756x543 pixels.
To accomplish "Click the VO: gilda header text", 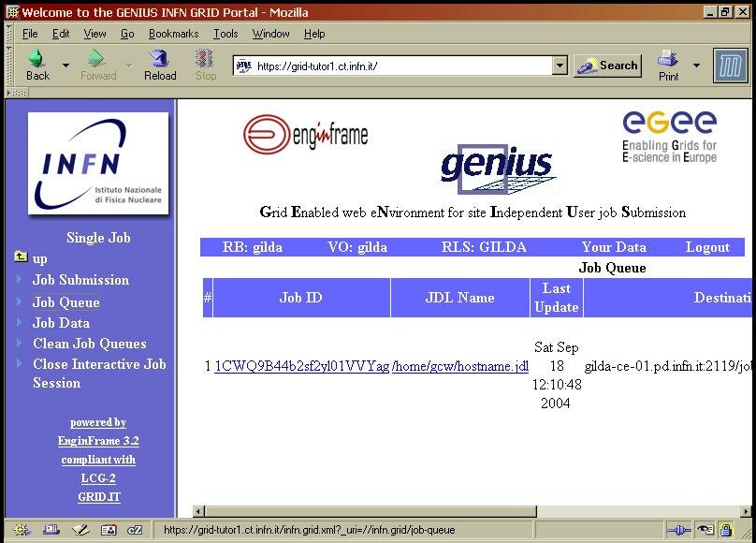I will (357, 247).
